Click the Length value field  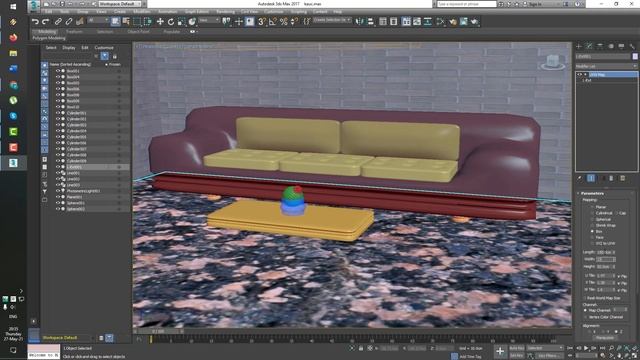click(604, 253)
